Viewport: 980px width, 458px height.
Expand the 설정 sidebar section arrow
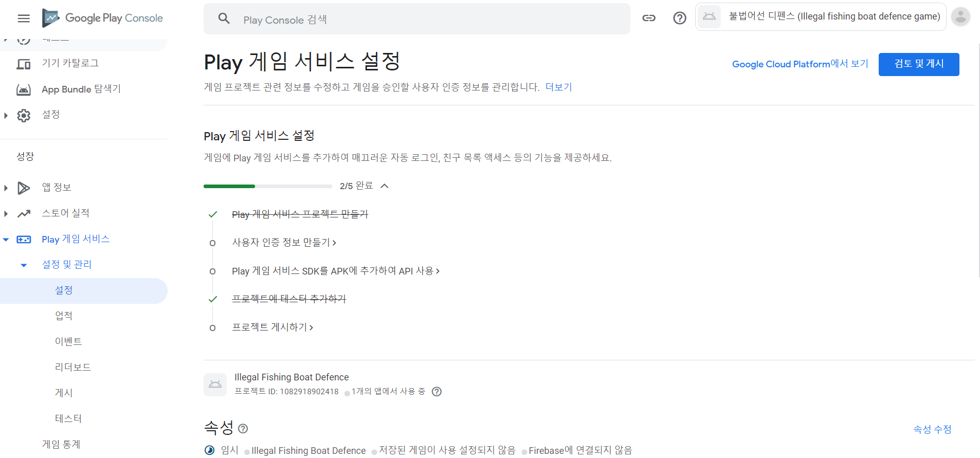tap(6, 115)
